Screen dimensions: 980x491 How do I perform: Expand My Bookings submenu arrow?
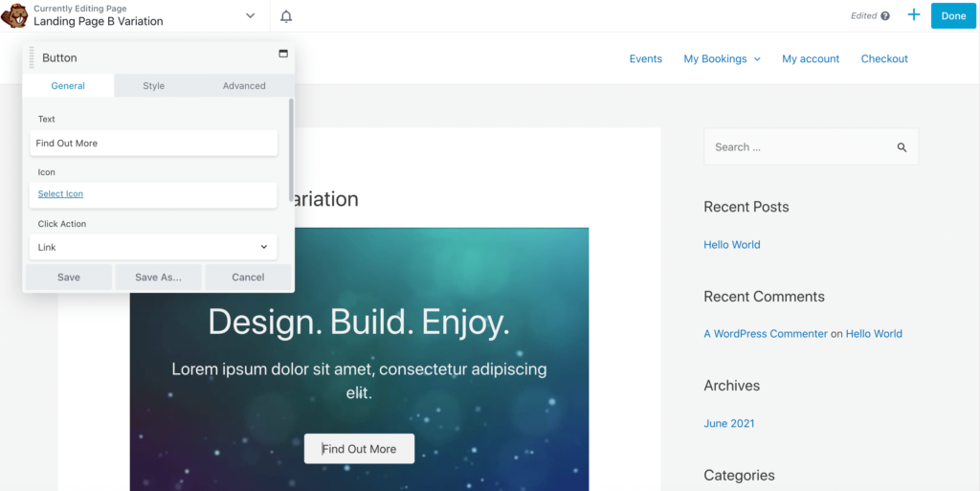pyautogui.click(x=757, y=59)
